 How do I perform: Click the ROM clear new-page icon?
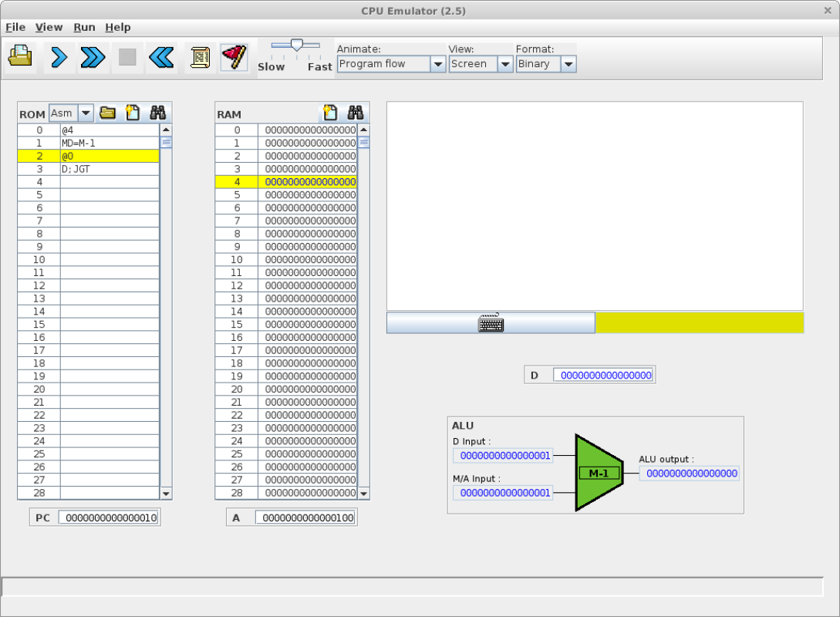pos(133,113)
